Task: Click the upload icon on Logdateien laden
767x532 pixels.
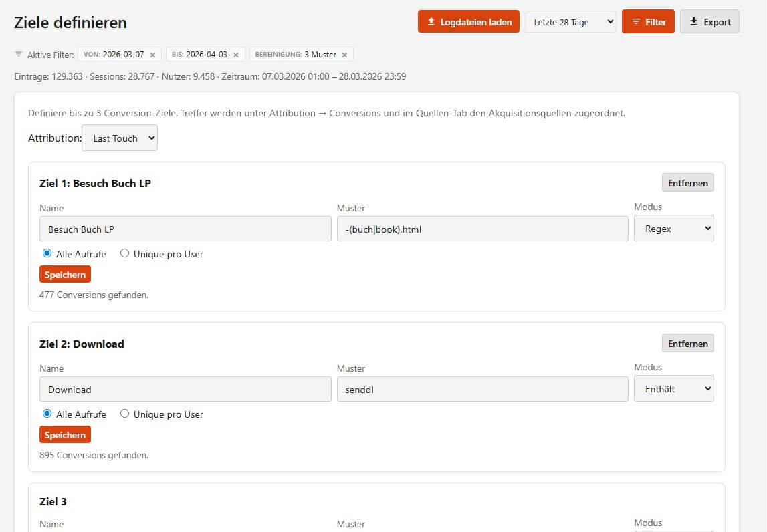Action: [x=431, y=21]
